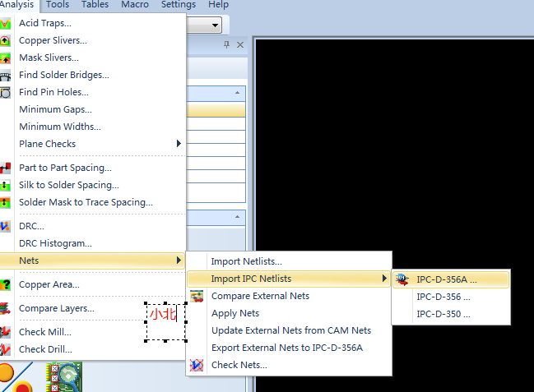The width and height of the screenshot is (534, 392).
Task: Pin the side panel with the pushpin
Action: tap(227, 45)
